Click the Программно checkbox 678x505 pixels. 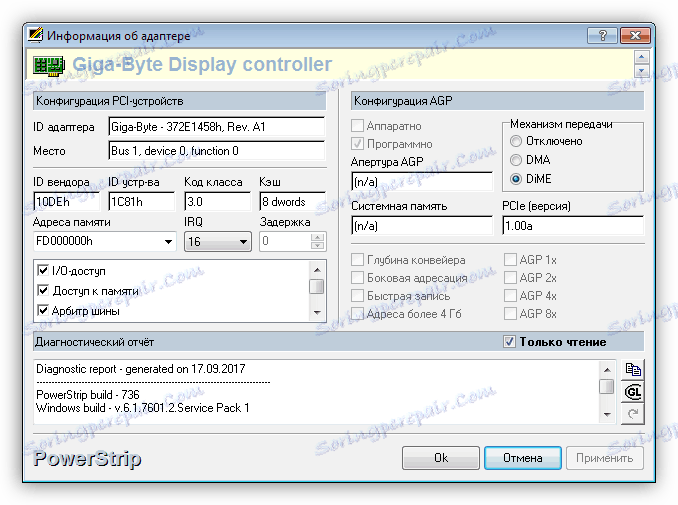(357, 144)
